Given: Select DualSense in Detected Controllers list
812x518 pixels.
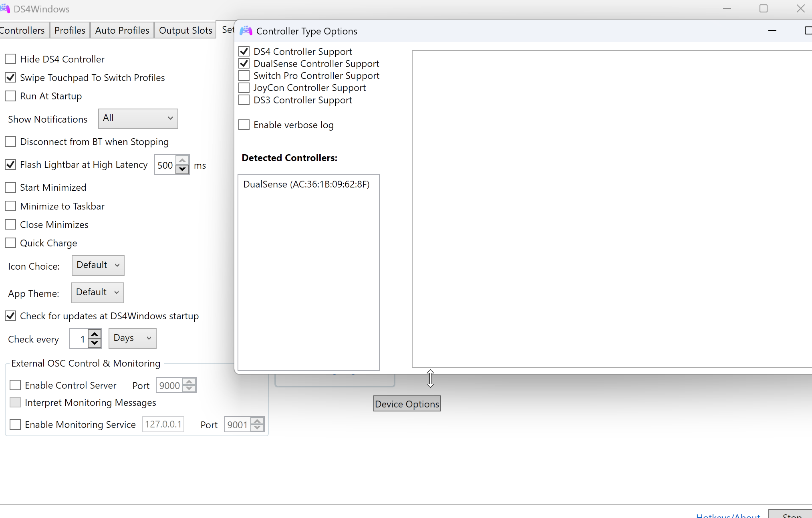Looking at the screenshot, I should (306, 184).
